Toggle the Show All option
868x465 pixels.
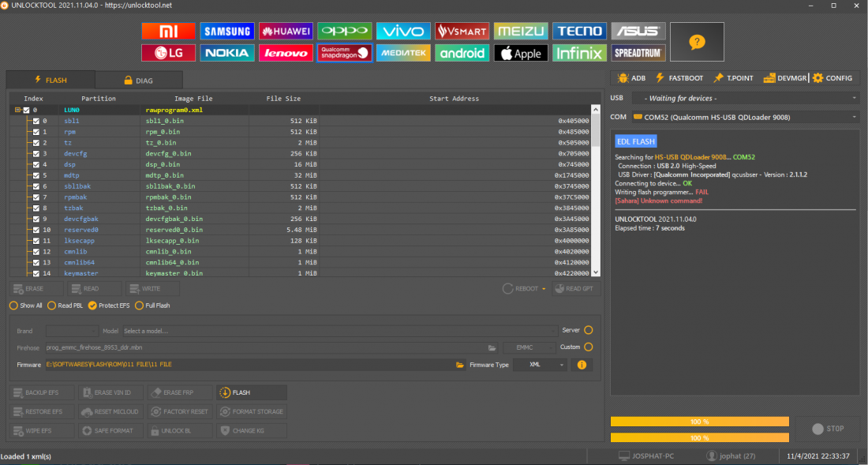click(26, 306)
